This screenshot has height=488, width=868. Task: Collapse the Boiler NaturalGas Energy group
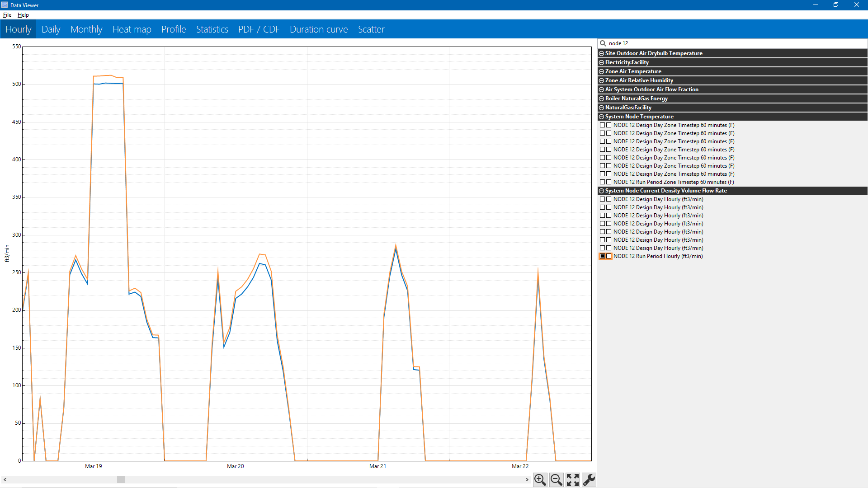tap(601, 99)
